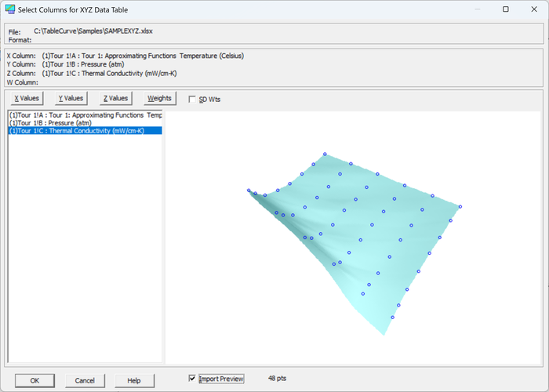Cancel the column selection dialog

85,380
